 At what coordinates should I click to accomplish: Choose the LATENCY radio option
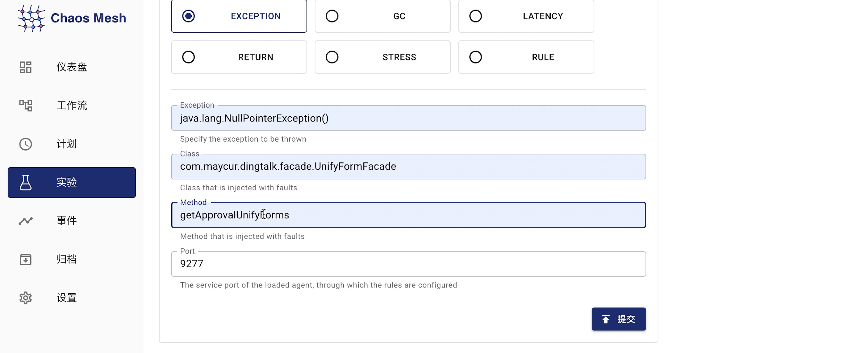(x=475, y=16)
